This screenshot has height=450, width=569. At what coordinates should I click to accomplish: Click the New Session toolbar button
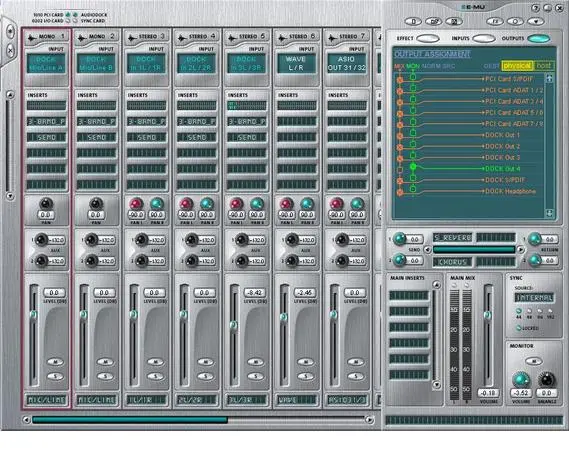click(413, 21)
